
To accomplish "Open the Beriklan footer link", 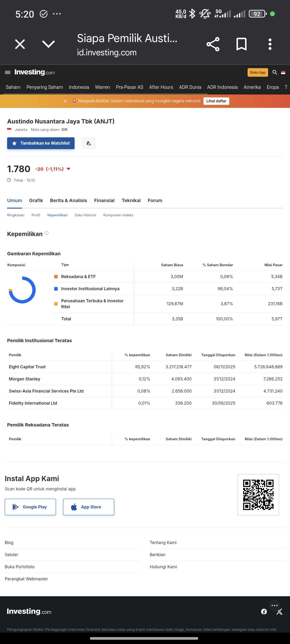I will click(158, 555).
